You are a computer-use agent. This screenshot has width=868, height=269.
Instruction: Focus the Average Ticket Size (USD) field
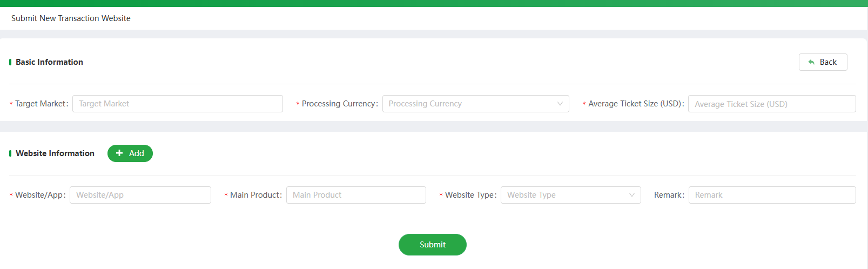tap(772, 104)
